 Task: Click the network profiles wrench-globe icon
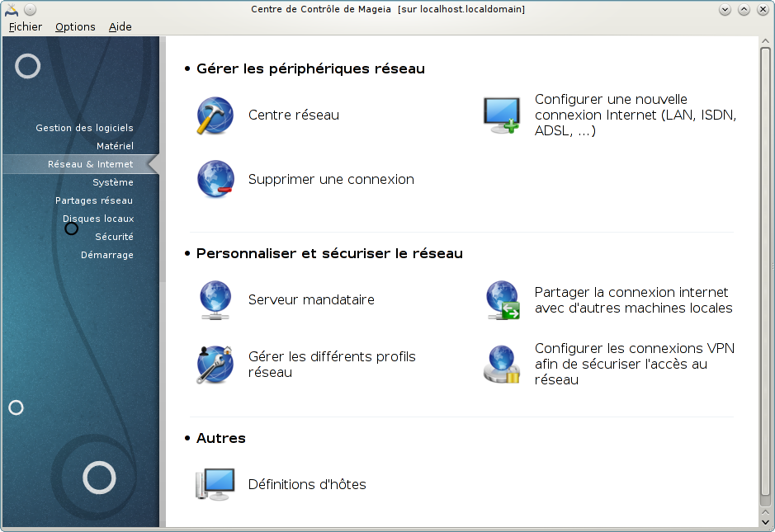point(215,365)
